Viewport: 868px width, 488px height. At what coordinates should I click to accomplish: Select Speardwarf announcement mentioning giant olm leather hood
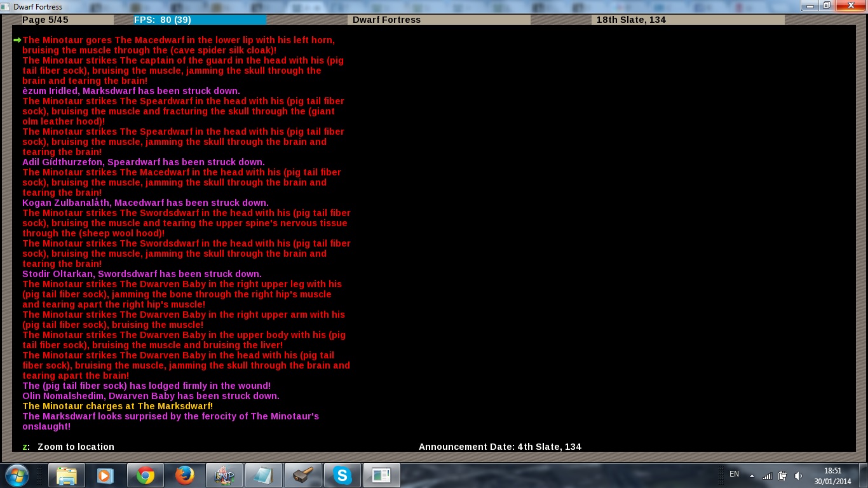click(183, 111)
